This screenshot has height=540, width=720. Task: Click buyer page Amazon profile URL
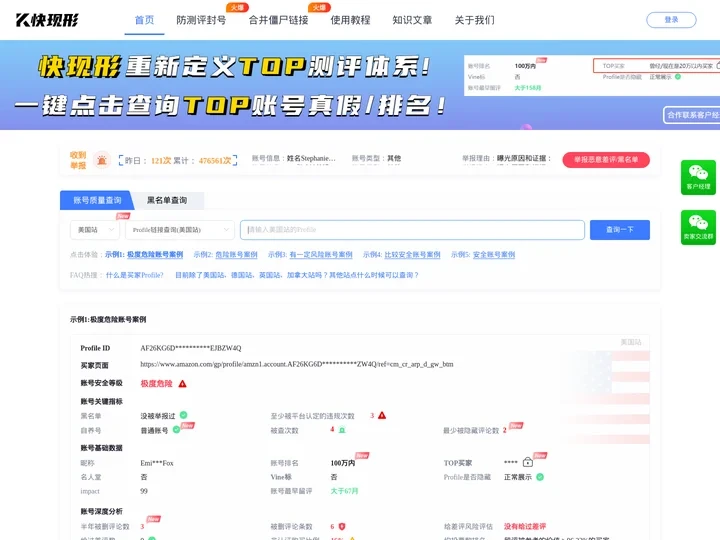point(297,364)
